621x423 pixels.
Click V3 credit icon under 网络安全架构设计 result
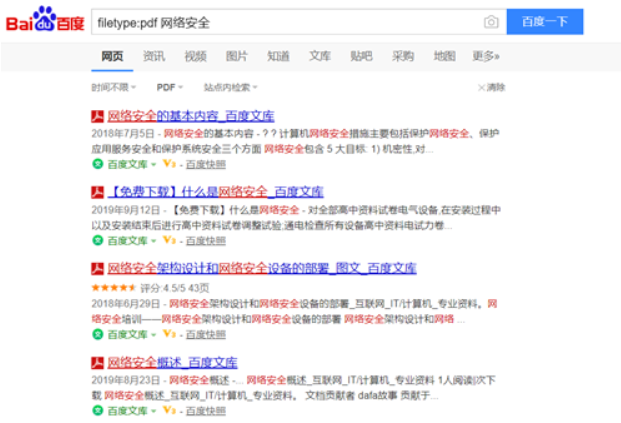pos(169,334)
